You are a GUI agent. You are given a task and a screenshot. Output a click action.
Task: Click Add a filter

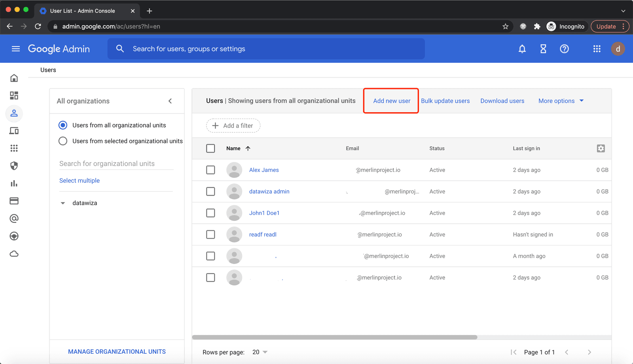click(x=233, y=126)
